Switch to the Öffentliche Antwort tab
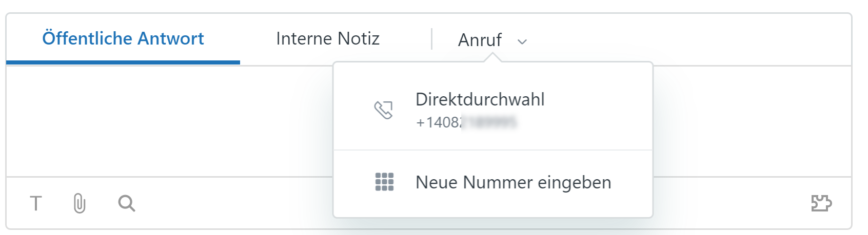 (x=123, y=38)
